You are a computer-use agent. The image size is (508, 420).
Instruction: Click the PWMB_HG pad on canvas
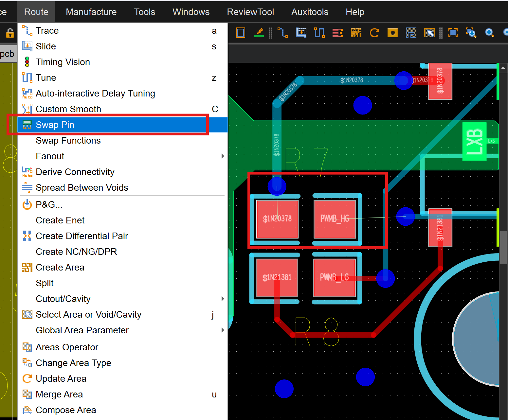335,219
